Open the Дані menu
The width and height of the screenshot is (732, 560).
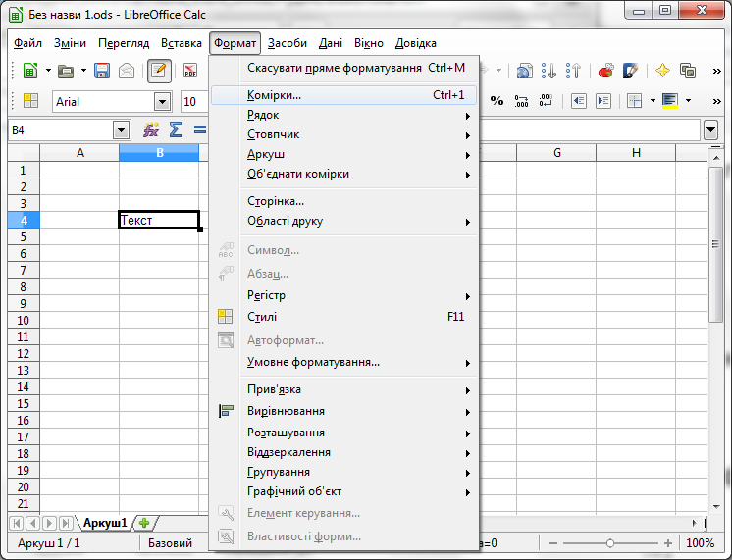coord(331,43)
